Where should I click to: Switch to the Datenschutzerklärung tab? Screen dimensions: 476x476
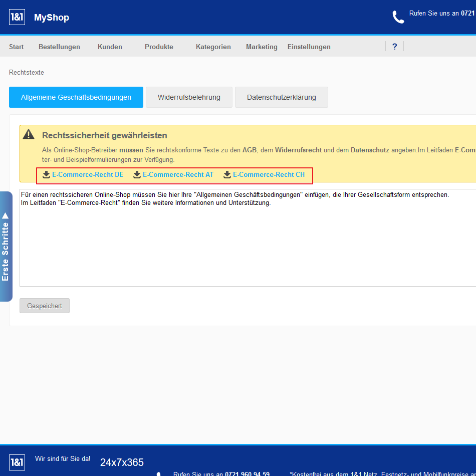point(281,97)
